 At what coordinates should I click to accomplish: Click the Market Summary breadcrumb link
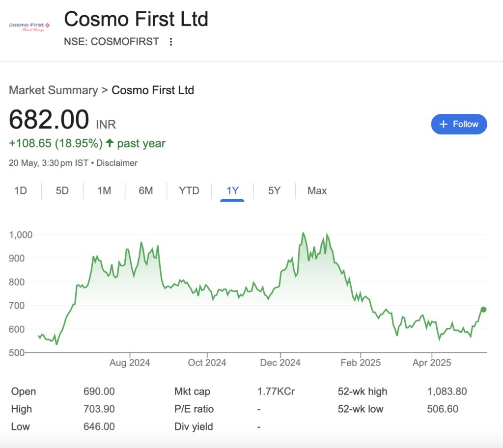(53, 90)
